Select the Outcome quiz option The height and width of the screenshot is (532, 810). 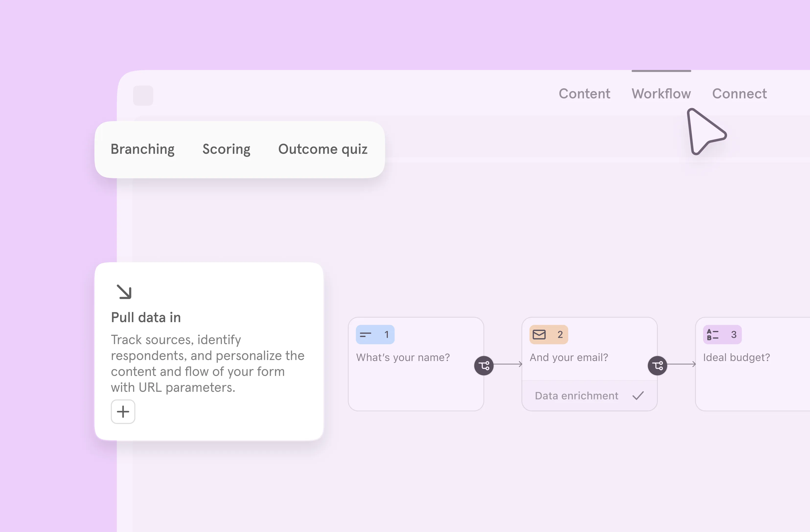tap(323, 149)
